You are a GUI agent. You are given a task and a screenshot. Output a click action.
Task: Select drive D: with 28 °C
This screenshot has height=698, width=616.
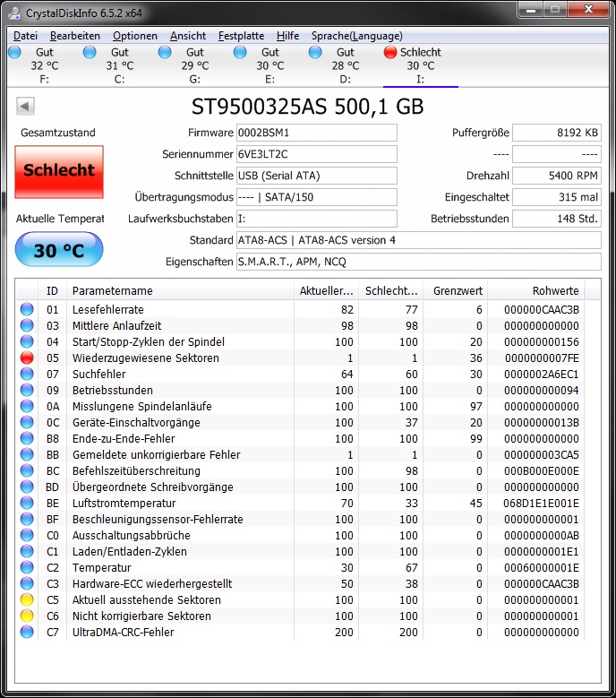[x=345, y=65]
